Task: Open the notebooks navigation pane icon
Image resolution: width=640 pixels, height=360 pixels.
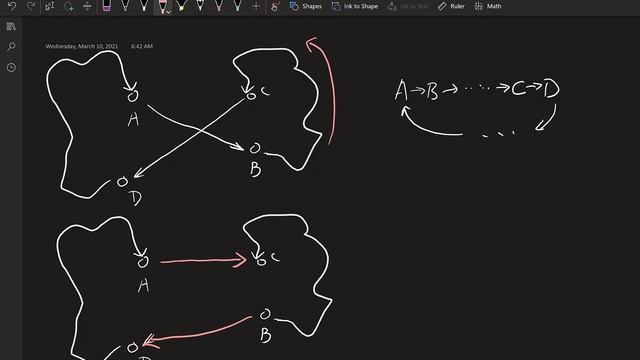Action: tap(11, 27)
